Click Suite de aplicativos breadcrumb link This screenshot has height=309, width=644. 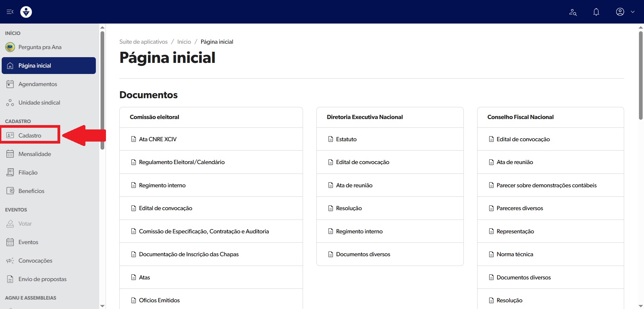point(143,42)
